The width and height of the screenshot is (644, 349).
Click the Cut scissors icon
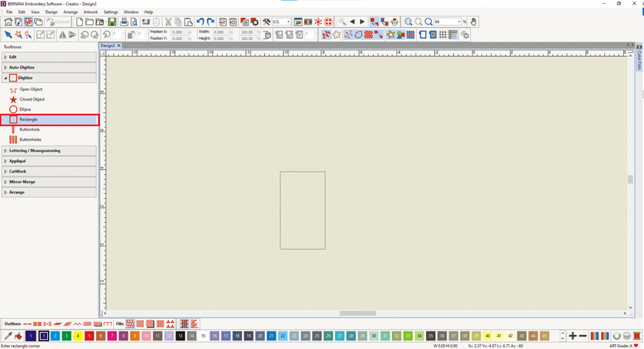click(x=168, y=22)
